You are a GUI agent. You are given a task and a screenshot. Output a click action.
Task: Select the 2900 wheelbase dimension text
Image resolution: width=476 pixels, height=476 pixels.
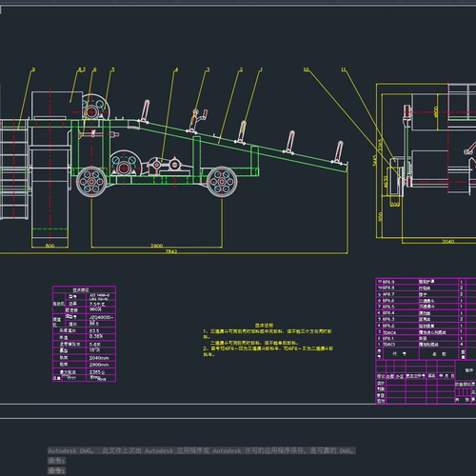(156, 246)
